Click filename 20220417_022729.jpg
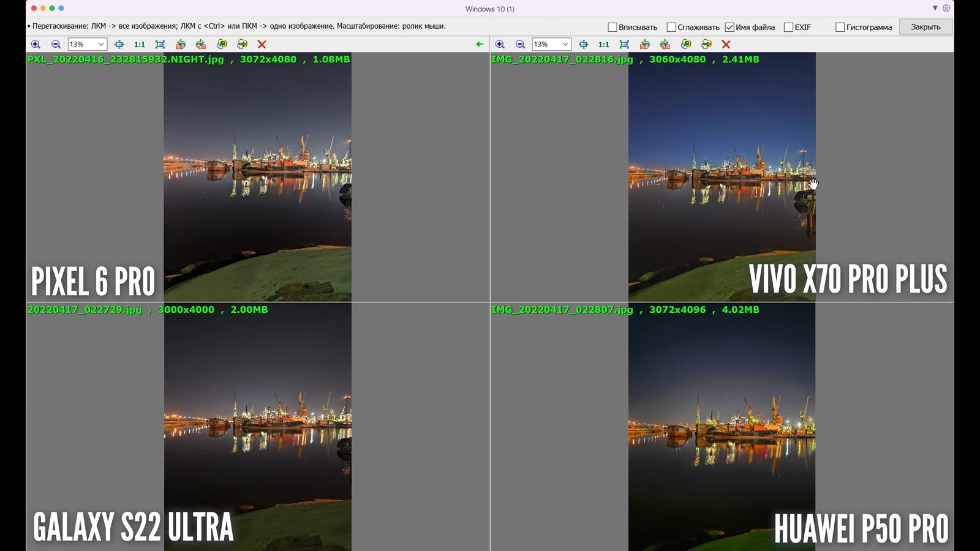This screenshot has height=551, width=980. tap(85, 310)
